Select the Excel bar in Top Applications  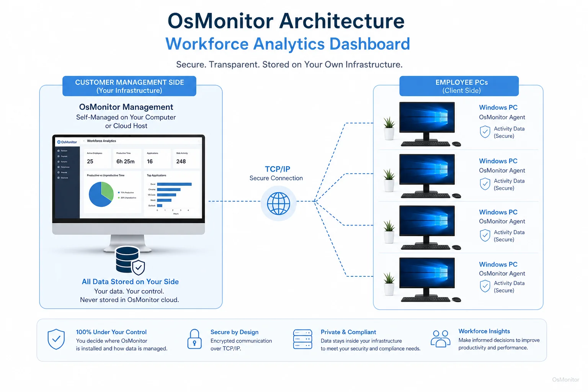[x=174, y=184]
